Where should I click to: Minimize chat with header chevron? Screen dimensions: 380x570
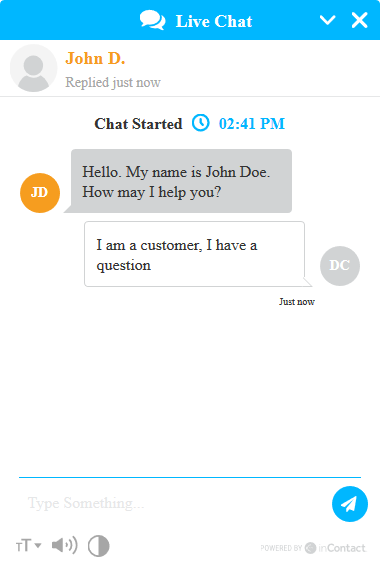(x=327, y=20)
